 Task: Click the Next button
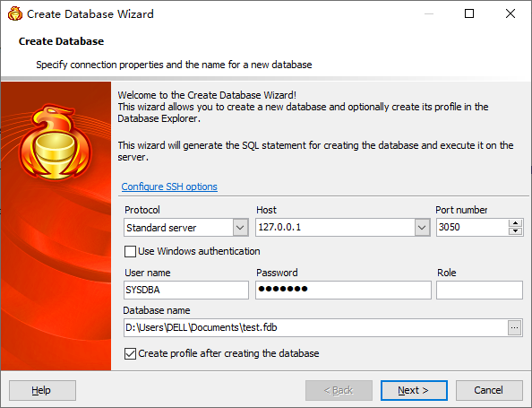[414, 390]
